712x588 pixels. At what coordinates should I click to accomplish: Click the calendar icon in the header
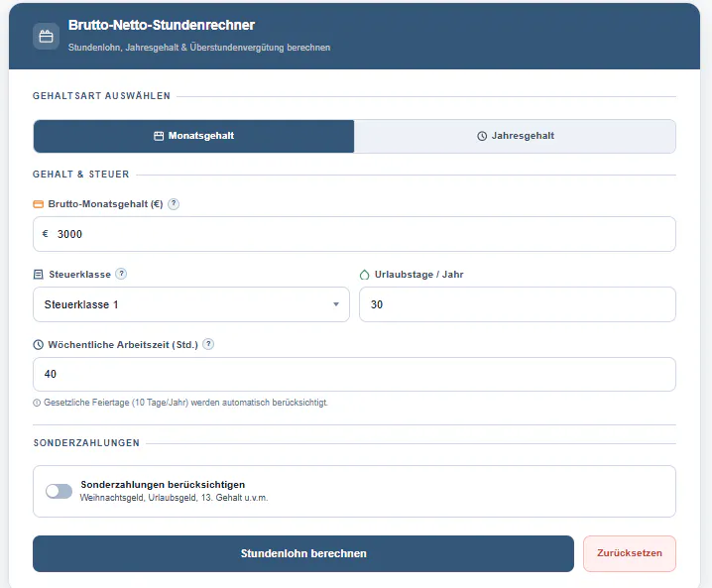(x=46, y=37)
